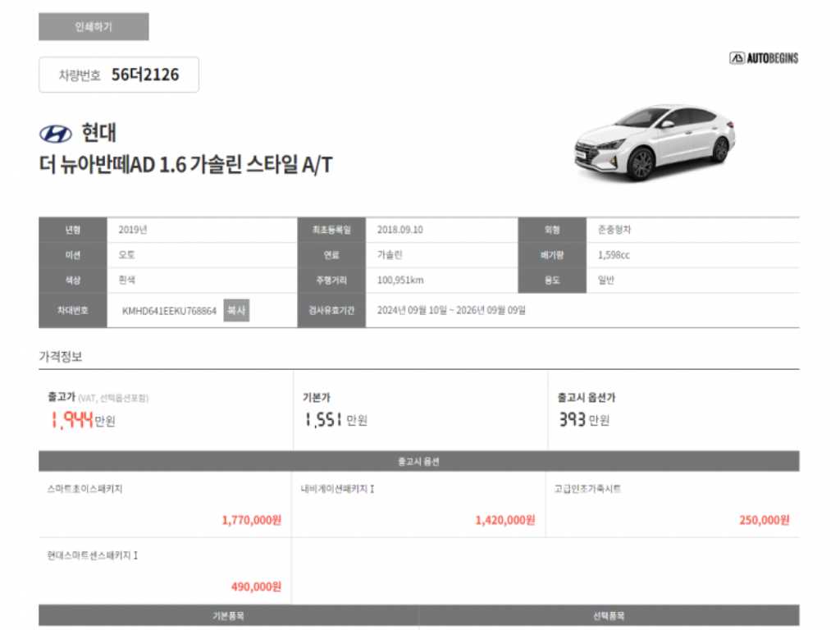Viewport: 840px width, 630px height.
Task: Click the 인쇄하기 print button
Action: (x=94, y=27)
